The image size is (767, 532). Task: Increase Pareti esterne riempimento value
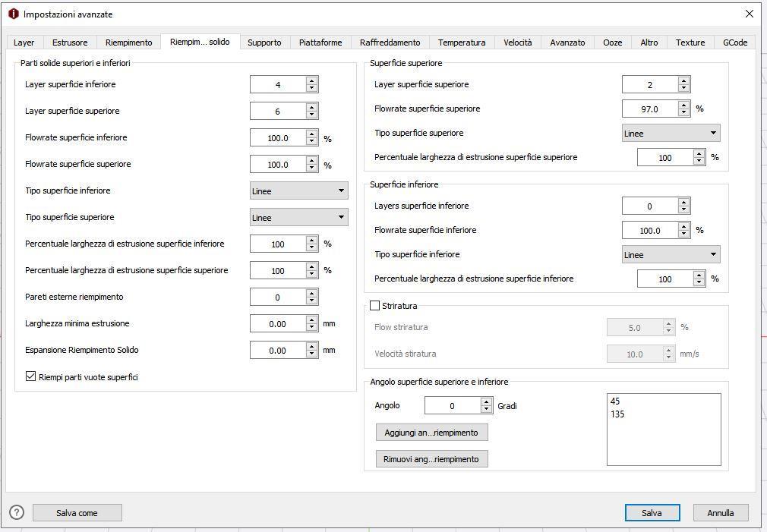tap(311, 293)
